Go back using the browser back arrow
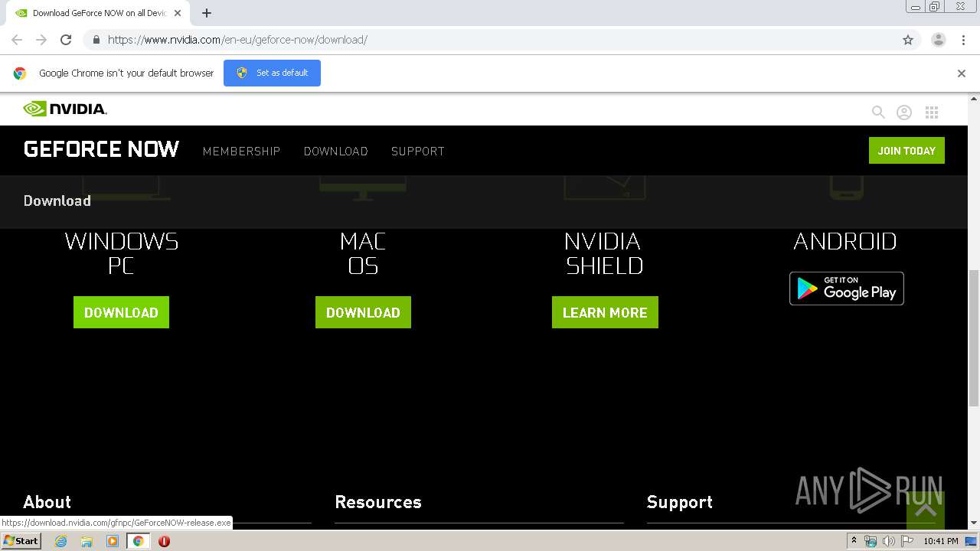This screenshot has width=980, height=551. click(17, 40)
